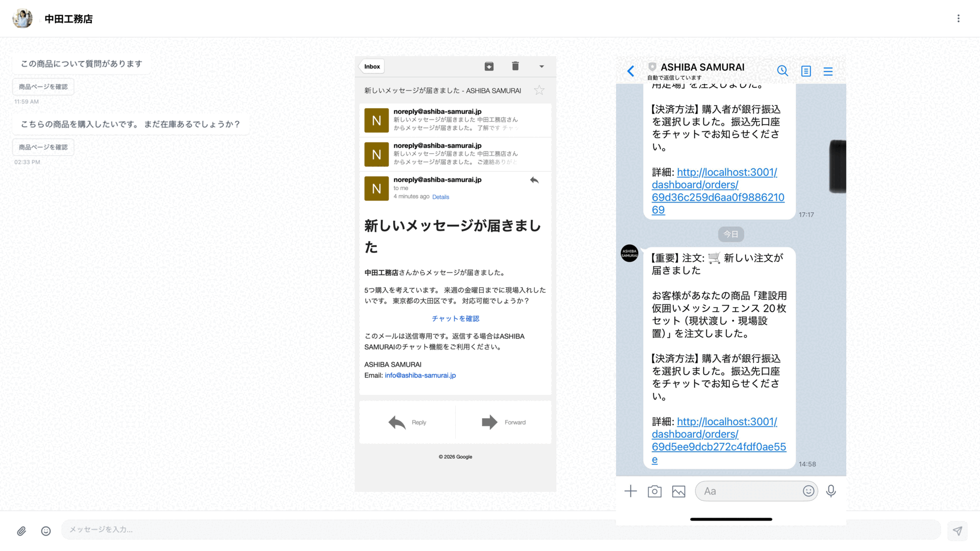Click the Inbox back label in email
Image resolution: width=980 pixels, height=551 pixels.
(372, 66)
